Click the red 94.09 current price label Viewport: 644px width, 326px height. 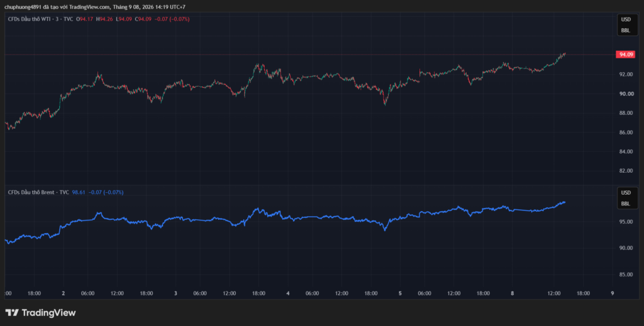(625, 55)
